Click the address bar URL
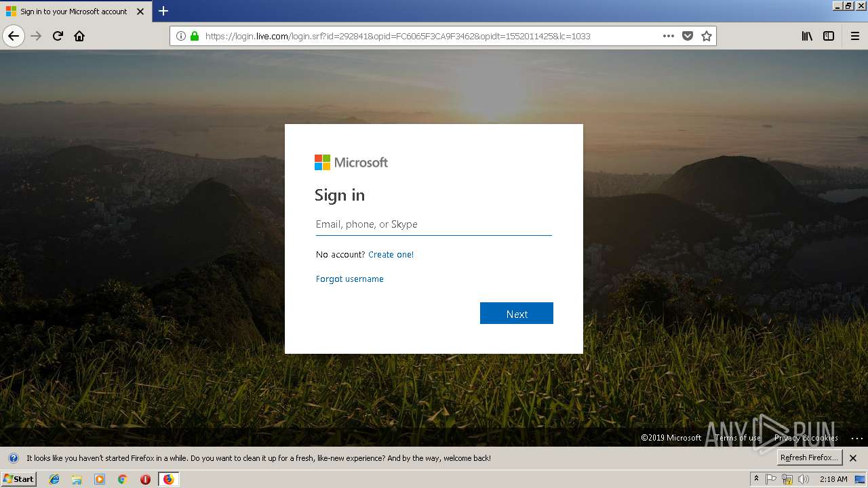 397,36
